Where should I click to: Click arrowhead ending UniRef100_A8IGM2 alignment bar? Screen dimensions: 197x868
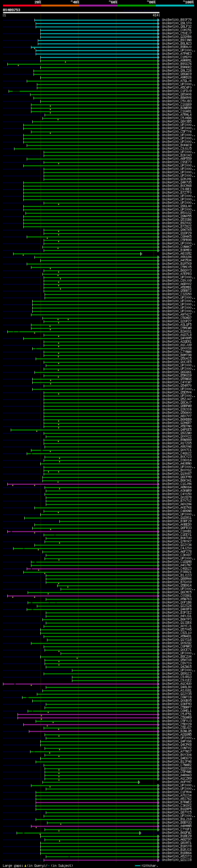tap(141, 254)
